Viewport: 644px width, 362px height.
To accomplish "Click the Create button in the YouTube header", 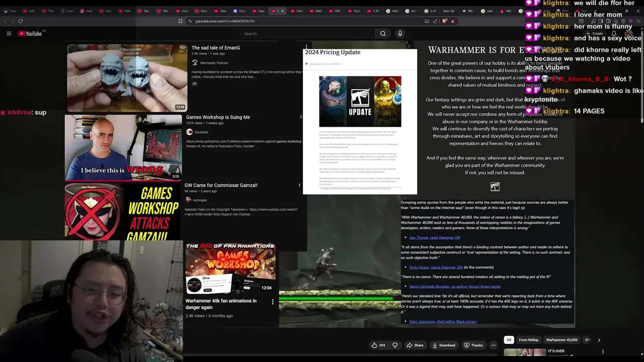I will coord(594,34).
